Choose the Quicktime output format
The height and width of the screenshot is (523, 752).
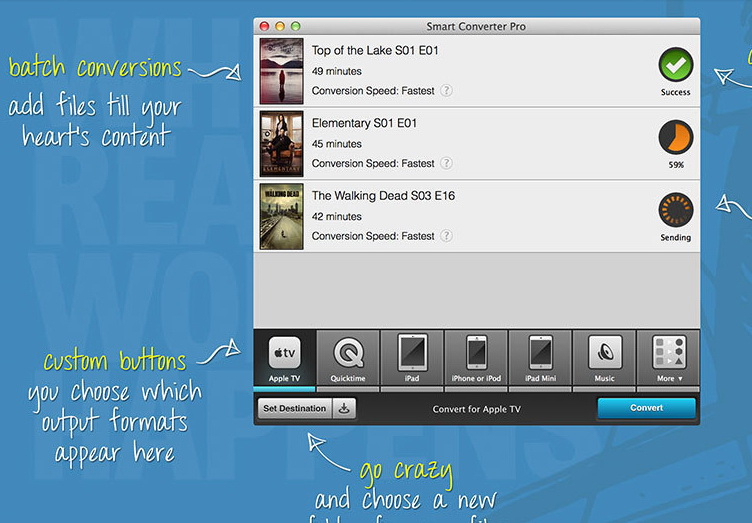348,360
